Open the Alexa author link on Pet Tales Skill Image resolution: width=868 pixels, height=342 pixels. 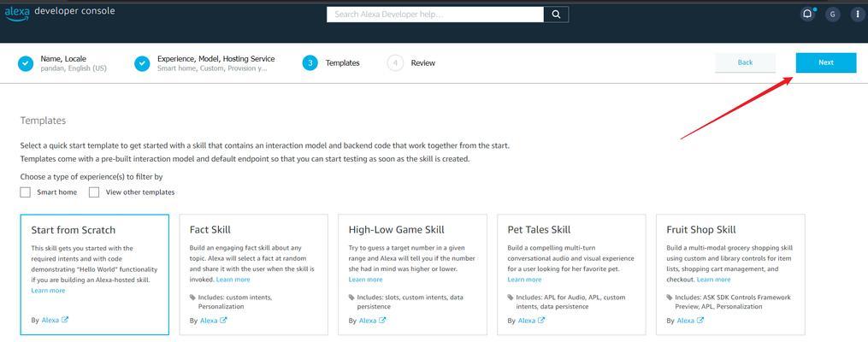[527, 321]
